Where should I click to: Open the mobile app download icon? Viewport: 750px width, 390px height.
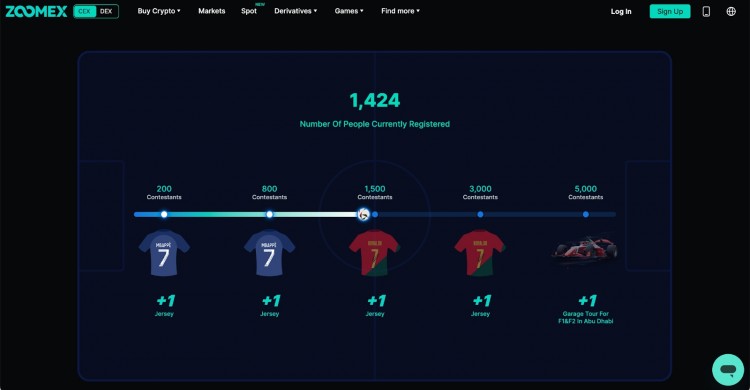tap(706, 11)
